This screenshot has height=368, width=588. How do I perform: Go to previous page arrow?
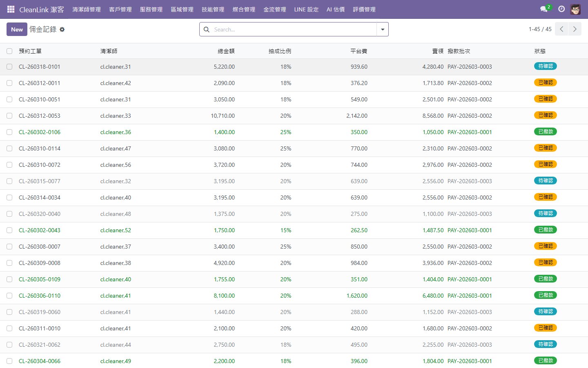coord(561,29)
